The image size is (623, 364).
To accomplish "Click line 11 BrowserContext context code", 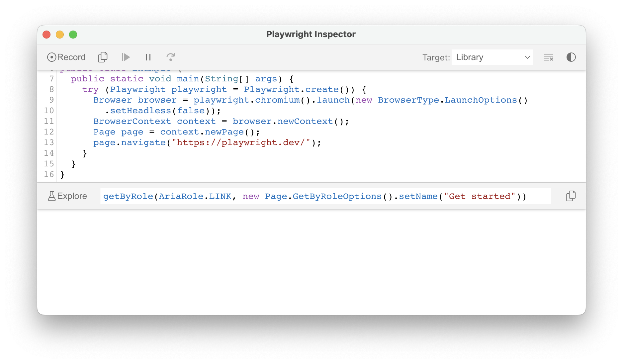I will (221, 121).
